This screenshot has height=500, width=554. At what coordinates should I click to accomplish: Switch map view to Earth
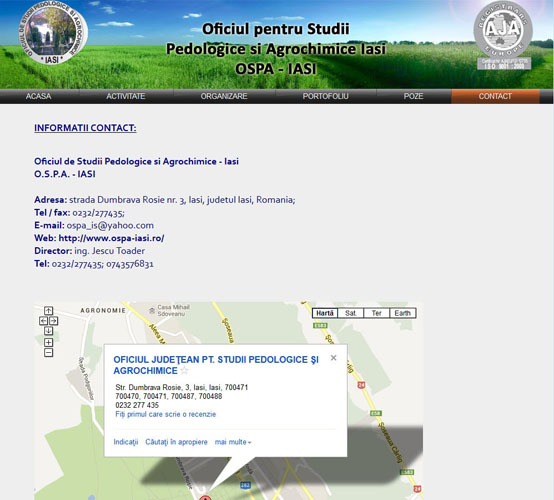pyautogui.click(x=402, y=313)
